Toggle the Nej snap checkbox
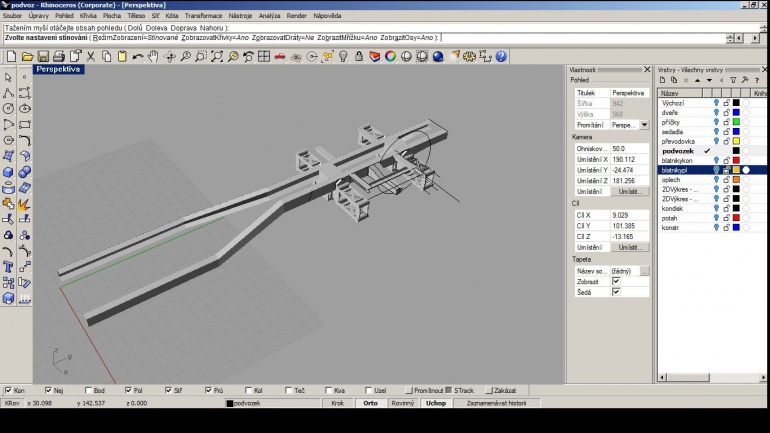 48,390
